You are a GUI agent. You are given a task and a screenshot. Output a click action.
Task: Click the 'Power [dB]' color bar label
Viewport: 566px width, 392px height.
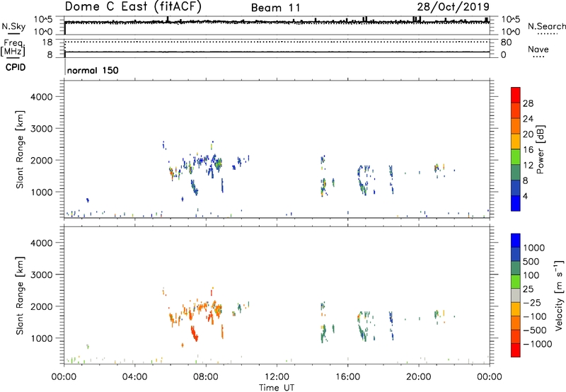pos(540,149)
